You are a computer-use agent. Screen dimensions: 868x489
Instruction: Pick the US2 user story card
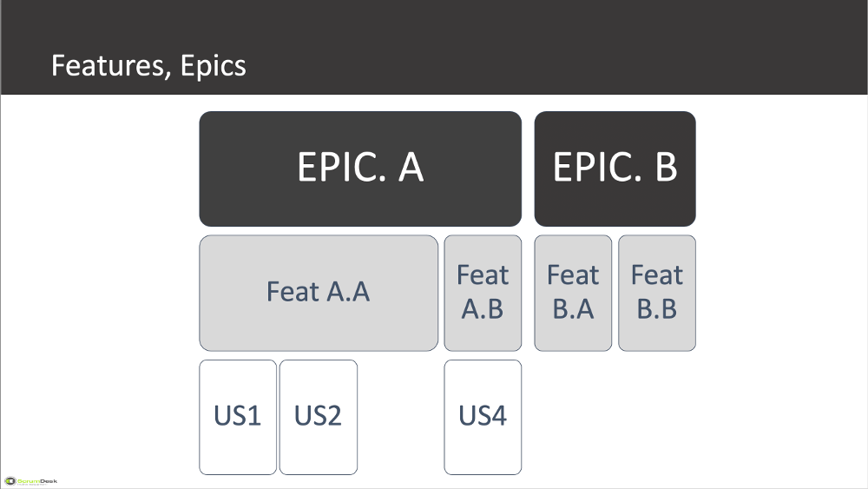[x=319, y=417]
